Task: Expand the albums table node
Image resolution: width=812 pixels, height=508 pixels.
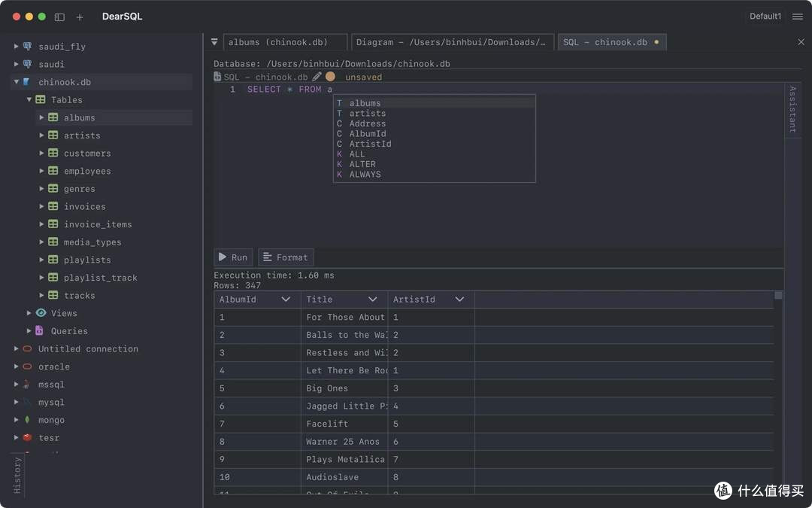Action: coord(41,117)
